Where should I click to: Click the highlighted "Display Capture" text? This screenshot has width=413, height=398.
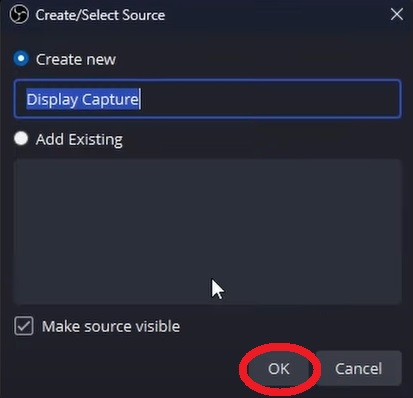point(82,99)
